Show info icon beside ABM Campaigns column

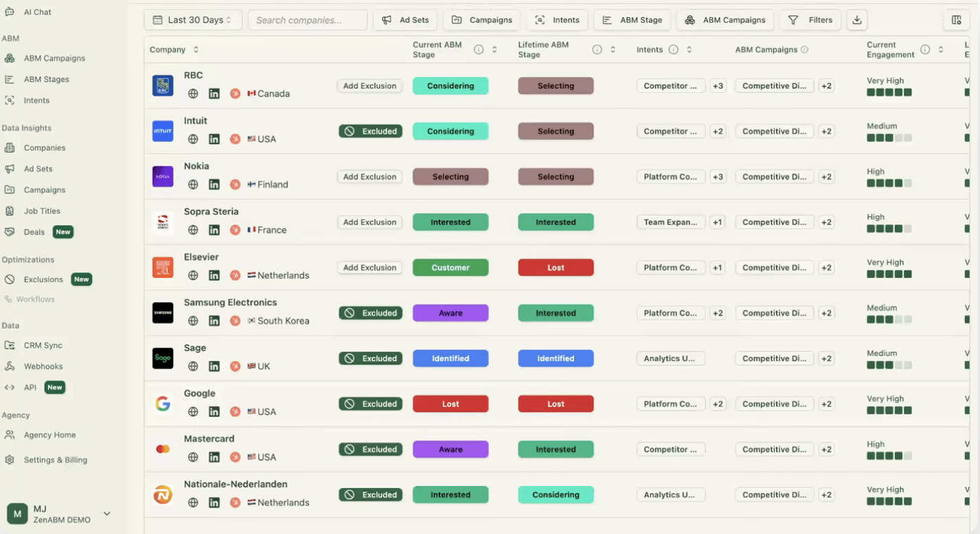click(x=804, y=49)
